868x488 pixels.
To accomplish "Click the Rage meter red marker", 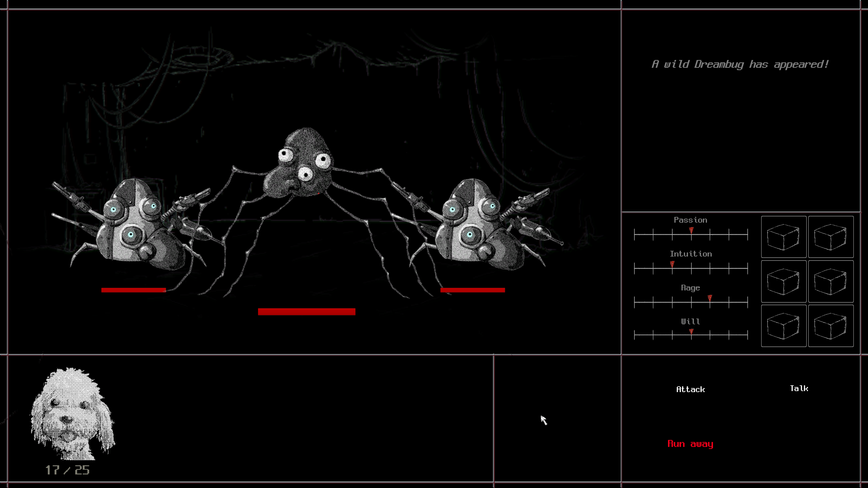I will point(710,298).
